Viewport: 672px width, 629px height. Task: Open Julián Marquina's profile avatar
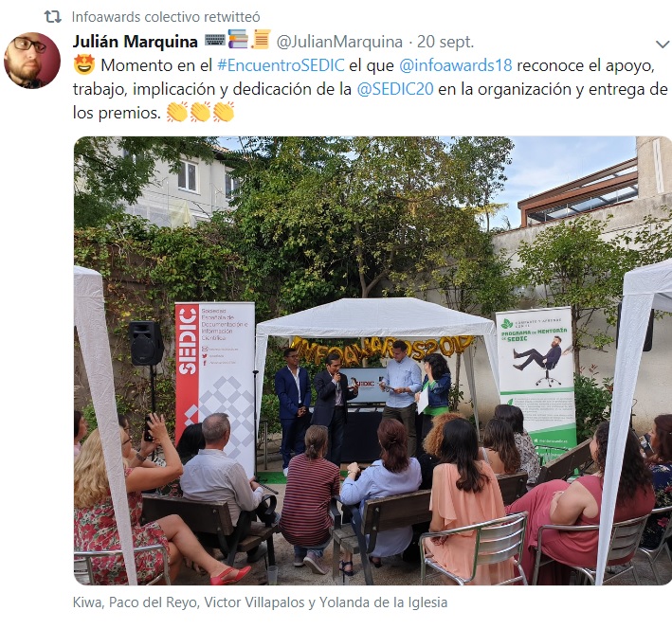coord(32,61)
